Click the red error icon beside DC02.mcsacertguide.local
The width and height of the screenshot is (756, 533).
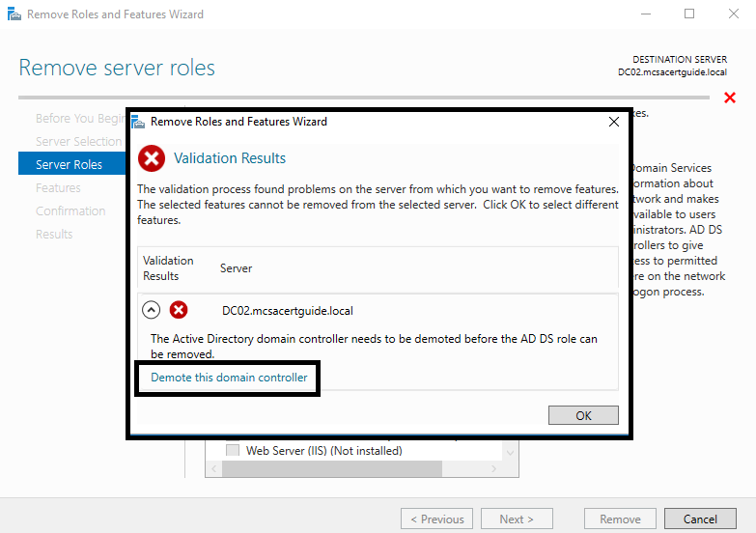(179, 310)
